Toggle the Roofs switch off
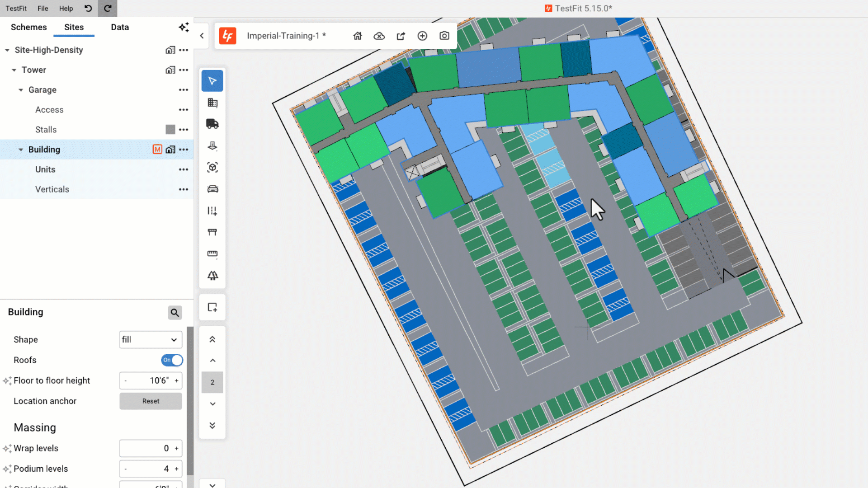Image resolution: width=868 pixels, height=488 pixels. coord(172,360)
